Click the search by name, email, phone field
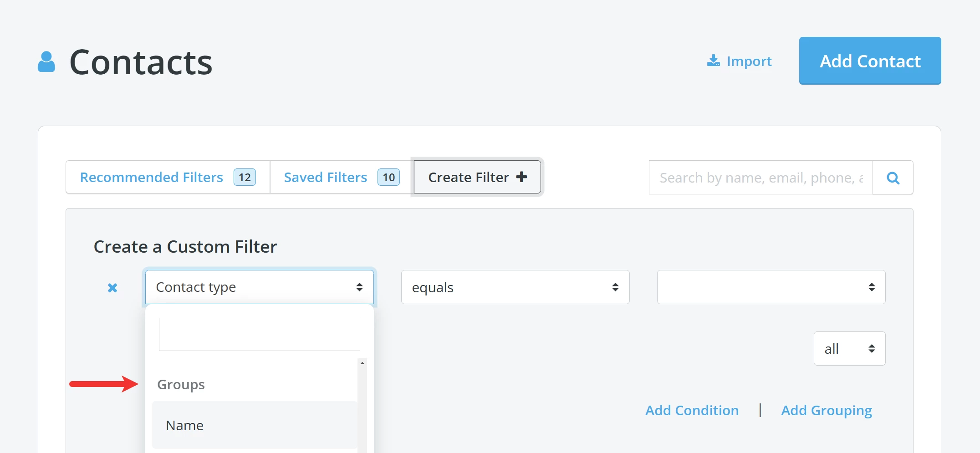980x453 pixels. [760, 178]
